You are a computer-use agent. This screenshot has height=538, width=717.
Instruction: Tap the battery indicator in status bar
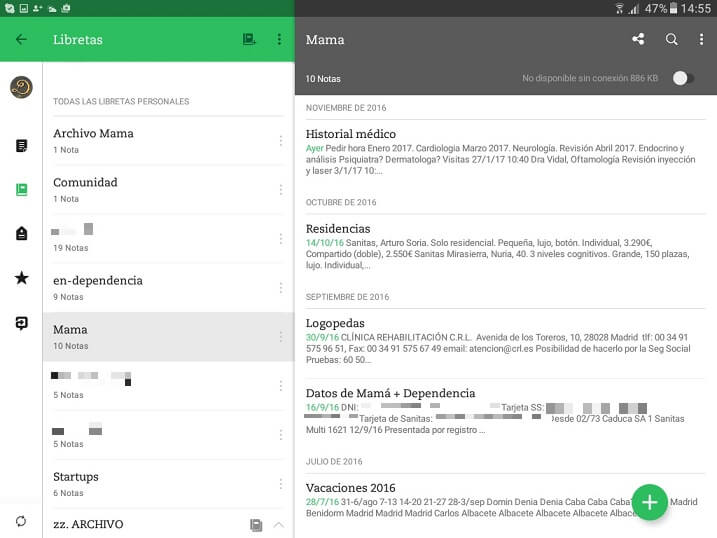[x=673, y=8]
